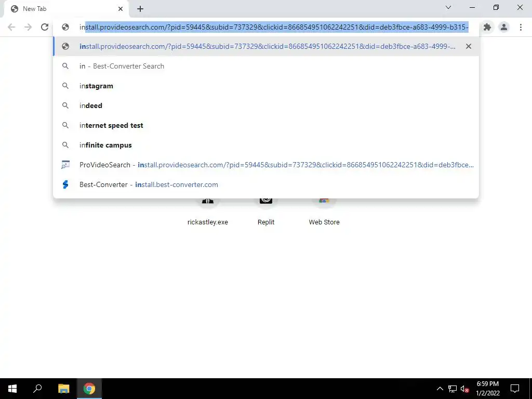Open the Windows Start menu
This screenshot has width=532, height=399.
coord(12,389)
